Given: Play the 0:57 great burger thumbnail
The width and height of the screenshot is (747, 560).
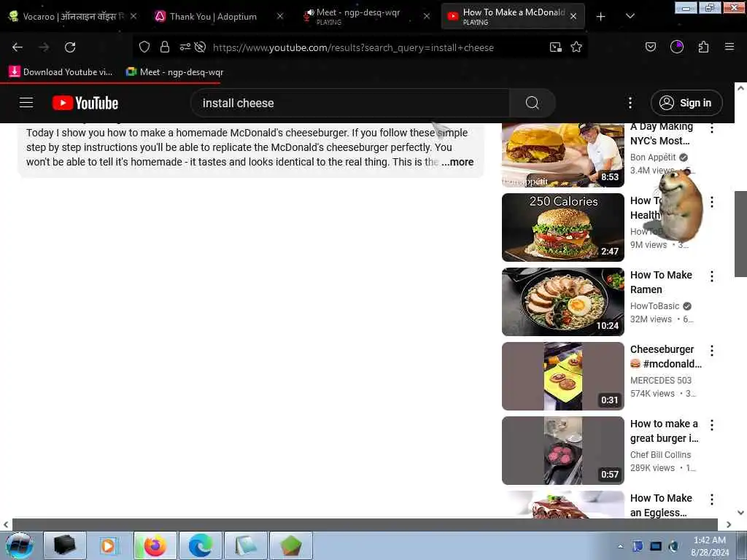Looking at the screenshot, I should coord(562,451).
